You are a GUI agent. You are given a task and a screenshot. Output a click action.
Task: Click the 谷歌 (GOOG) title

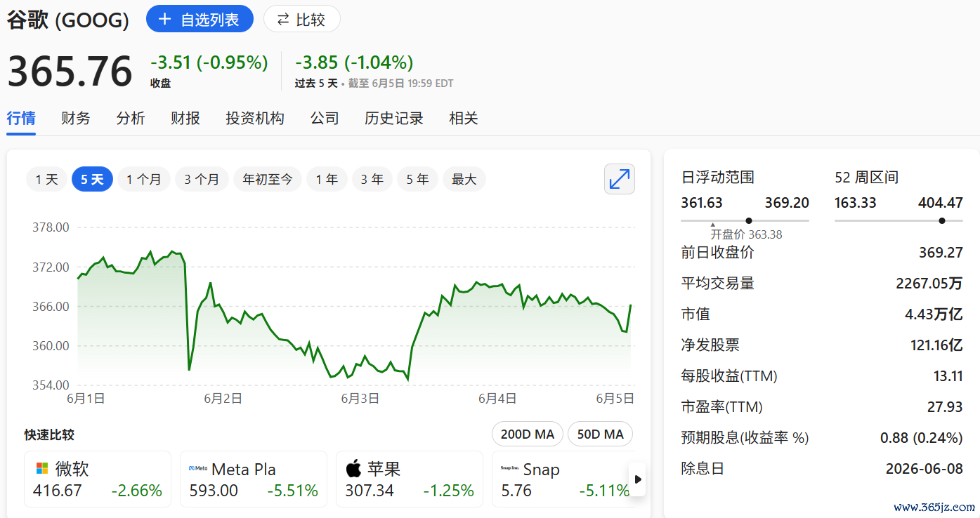tap(68, 20)
